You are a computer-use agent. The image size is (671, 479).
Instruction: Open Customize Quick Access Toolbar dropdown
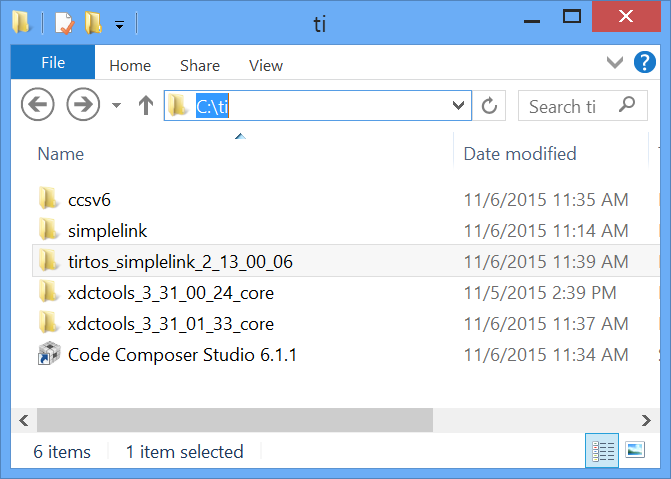pyautogui.click(x=119, y=22)
